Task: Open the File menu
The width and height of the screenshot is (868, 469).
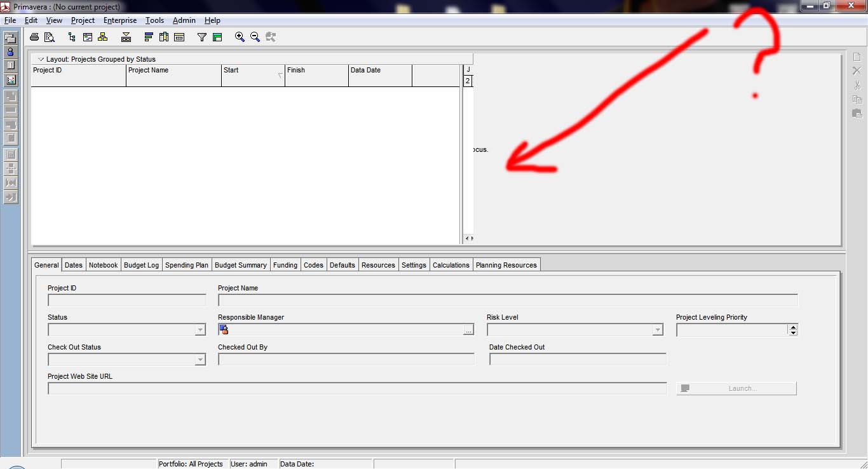Action: 10,20
